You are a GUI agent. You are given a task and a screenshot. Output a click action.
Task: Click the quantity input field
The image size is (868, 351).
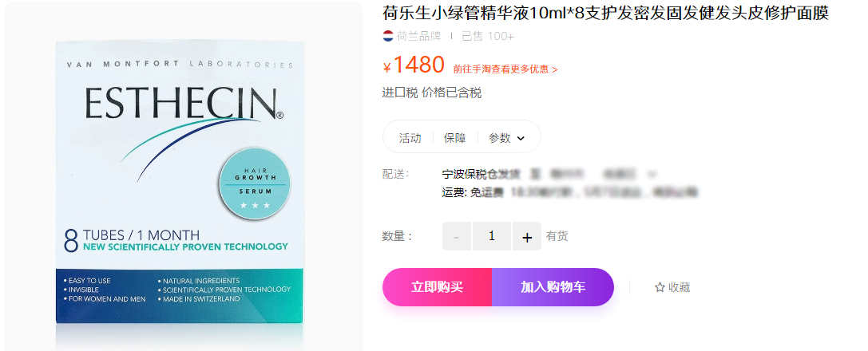click(x=492, y=236)
